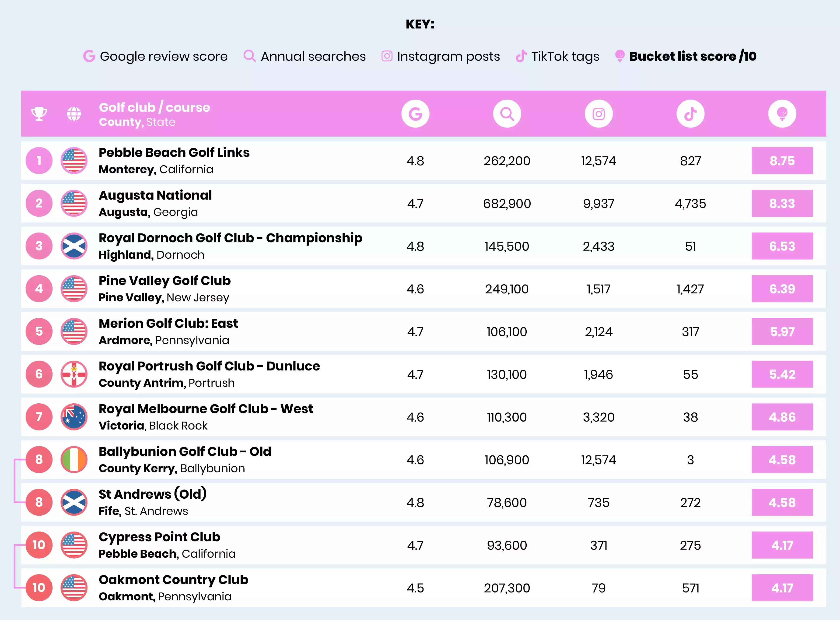The height and width of the screenshot is (620, 840).
Task: Click the 207,300 searches value for Oakmont
Action: click(507, 588)
